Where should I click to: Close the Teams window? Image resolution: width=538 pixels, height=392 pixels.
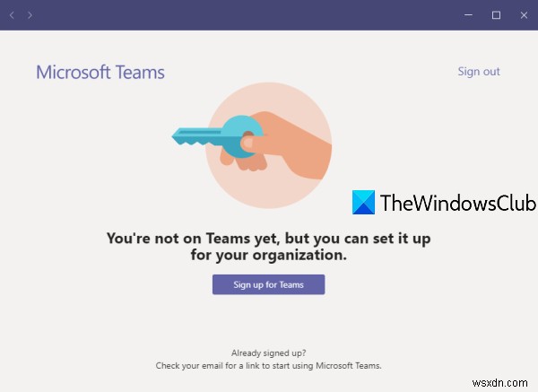tap(524, 15)
